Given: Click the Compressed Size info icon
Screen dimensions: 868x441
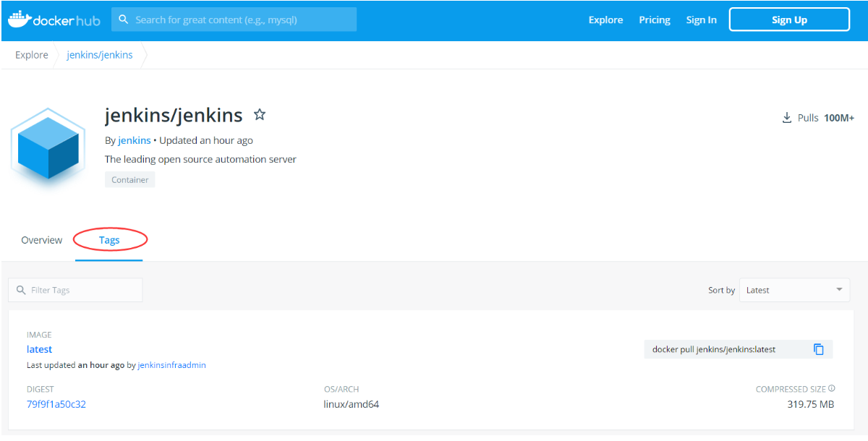Looking at the screenshot, I should pos(832,389).
